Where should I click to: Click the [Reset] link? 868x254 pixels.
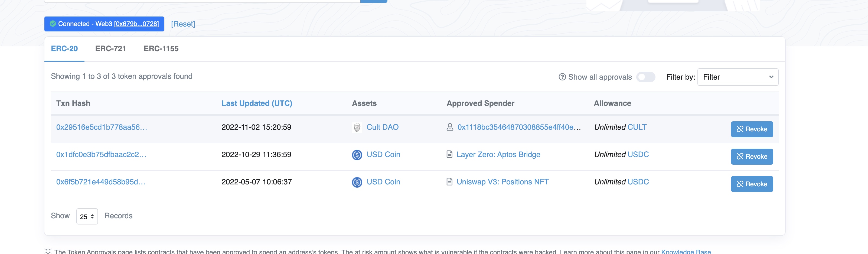[183, 24]
